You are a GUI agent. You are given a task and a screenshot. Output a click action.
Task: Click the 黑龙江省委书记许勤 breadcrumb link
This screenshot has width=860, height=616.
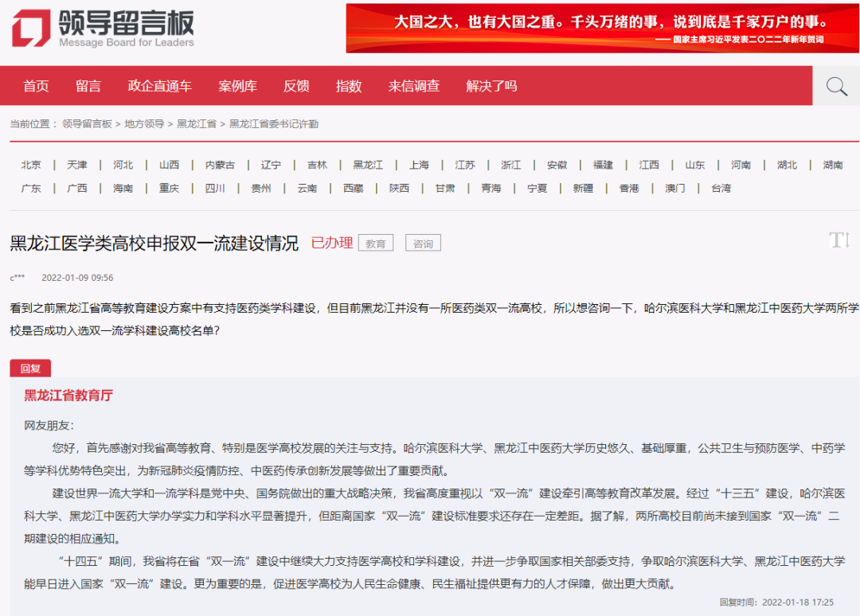(274, 124)
